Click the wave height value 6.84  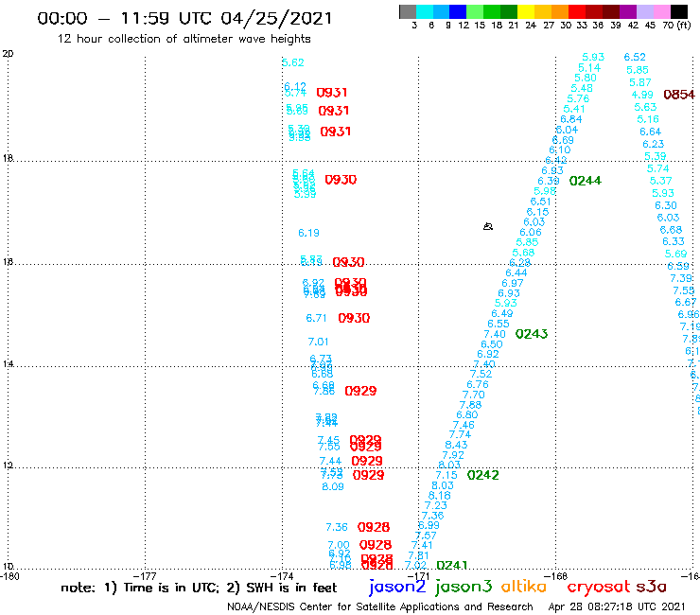(x=571, y=119)
